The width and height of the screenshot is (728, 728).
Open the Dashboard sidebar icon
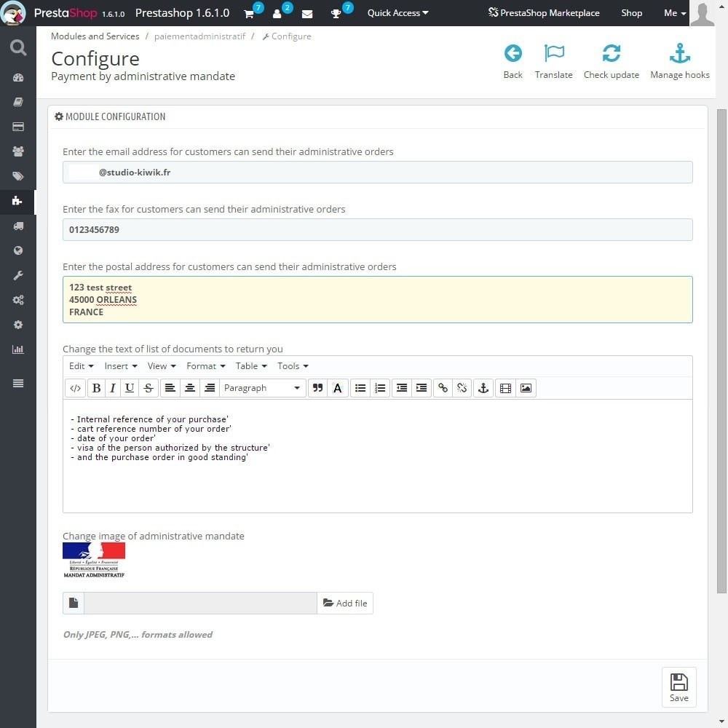click(18, 78)
